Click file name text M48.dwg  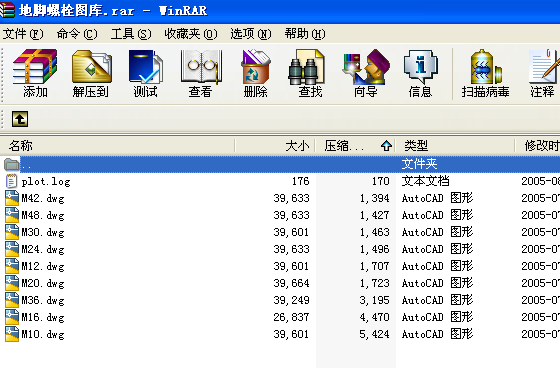coord(43,215)
